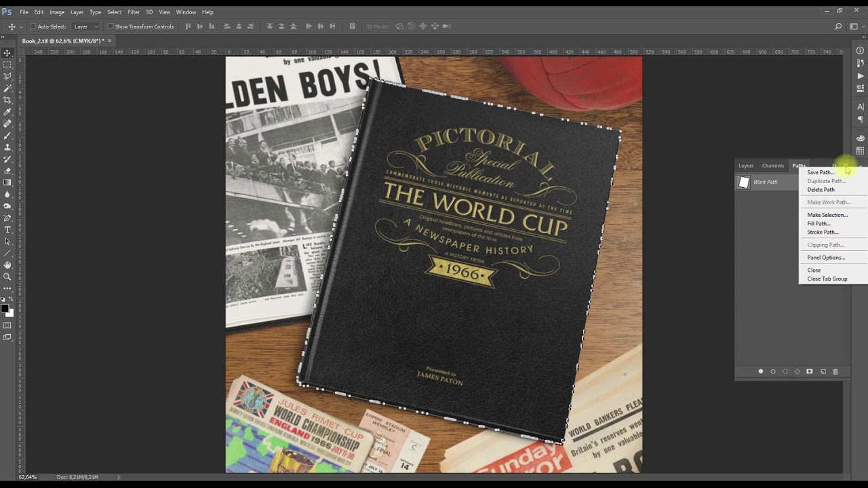
Task: Select the Eraser tool
Action: 7,171
